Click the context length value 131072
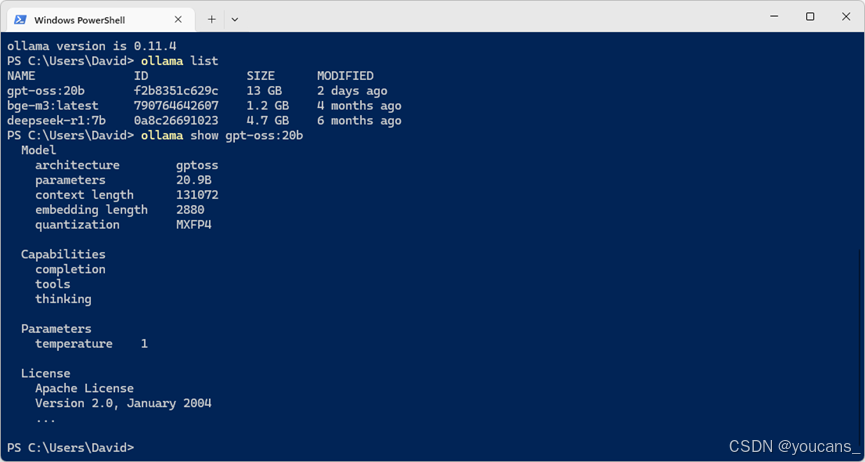The image size is (865, 462). click(x=197, y=195)
